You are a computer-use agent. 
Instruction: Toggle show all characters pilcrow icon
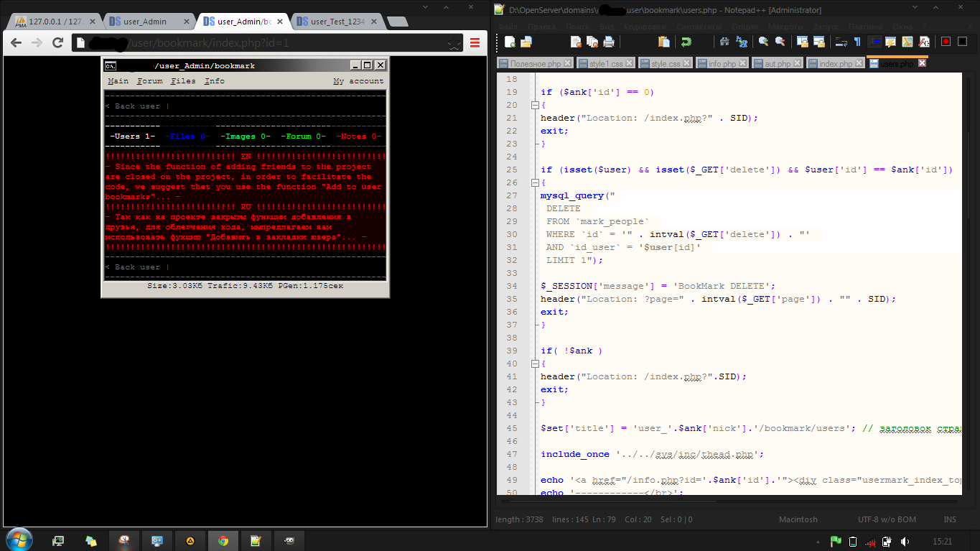click(857, 42)
